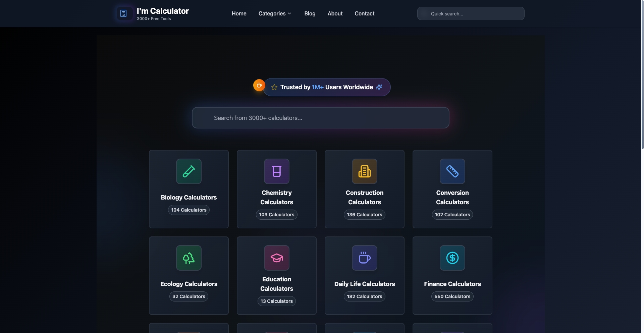Open the Construction blueprint icon
The width and height of the screenshot is (644, 333).
point(364,171)
